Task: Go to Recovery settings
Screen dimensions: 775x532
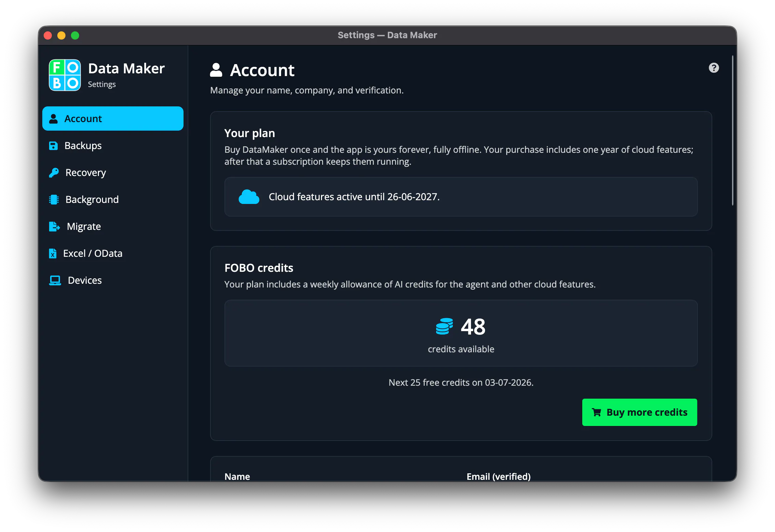Action: pyautogui.click(x=113, y=173)
